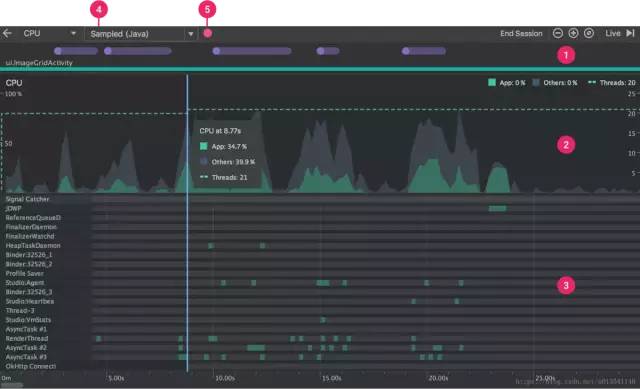Reset zoom using the circular target icon
The height and width of the screenshot is (389, 640).
pyautogui.click(x=589, y=33)
